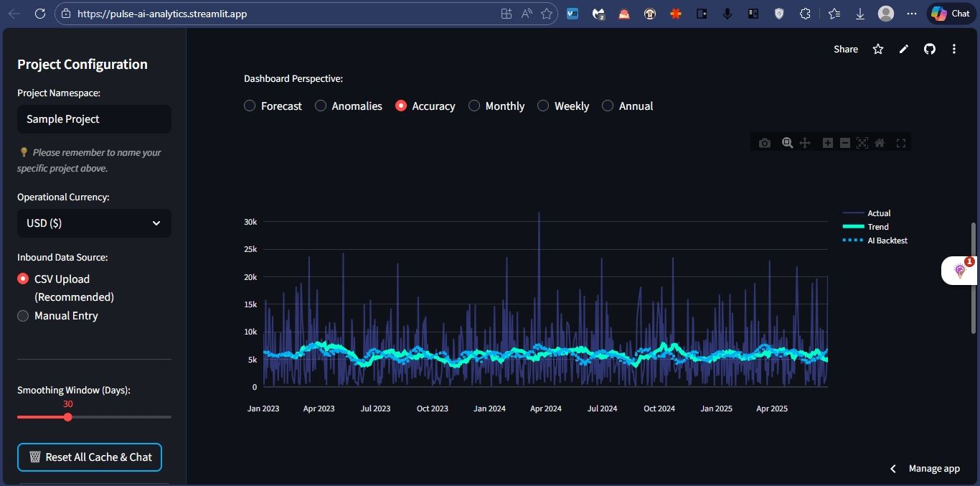Image resolution: width=980 pixels, height=486 pixels.
Task: Autoscale the chart axes
Action: pos(862,143)
